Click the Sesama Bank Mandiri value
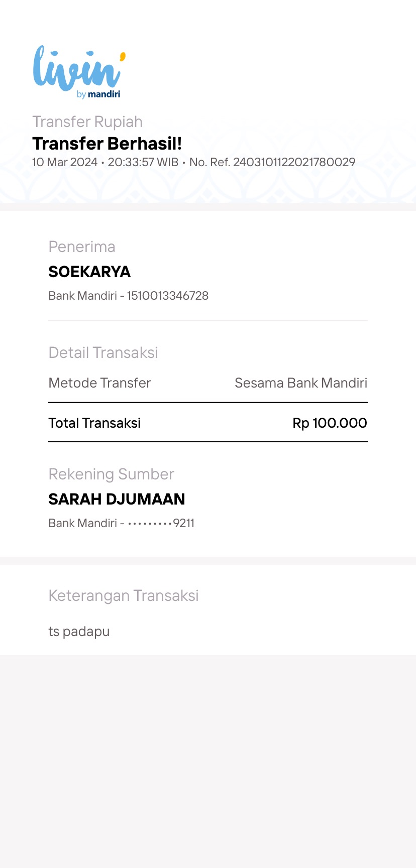 click(x=301, y=383)
